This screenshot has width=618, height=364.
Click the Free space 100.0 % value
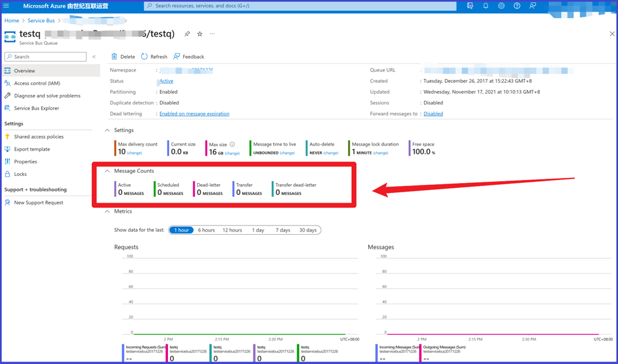pyautogui.click(x=423, y=152)
